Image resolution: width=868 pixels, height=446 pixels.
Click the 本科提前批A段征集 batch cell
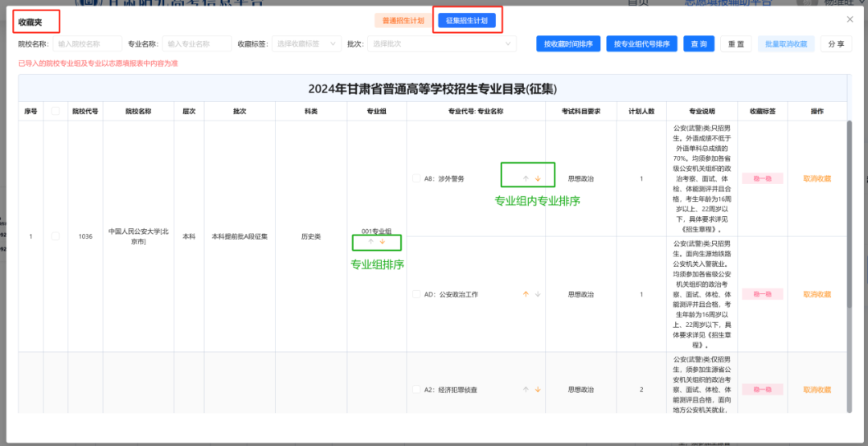tap(240, 236)
